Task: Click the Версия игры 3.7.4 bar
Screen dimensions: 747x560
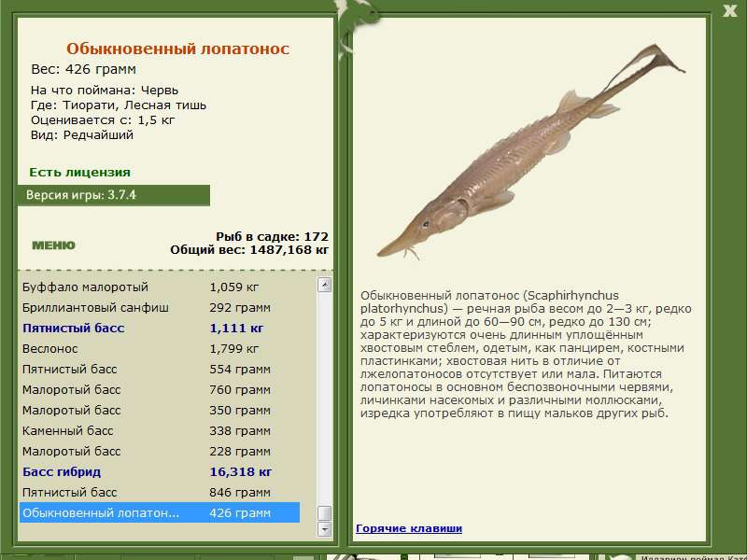Action: coord(113,195)
